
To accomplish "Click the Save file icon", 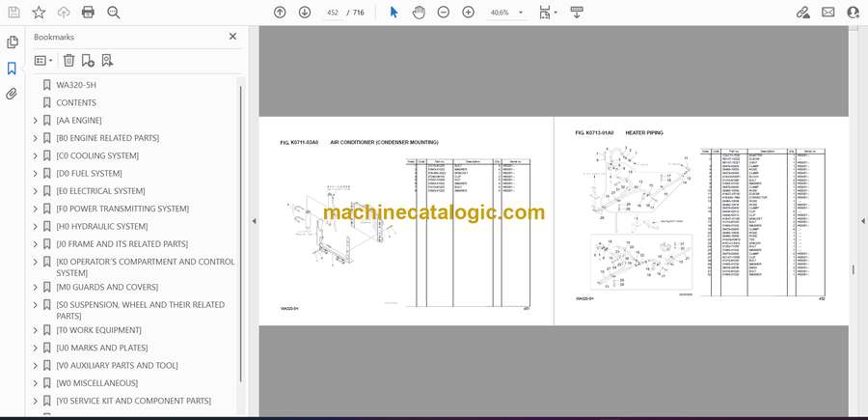I will pos(14,13).
